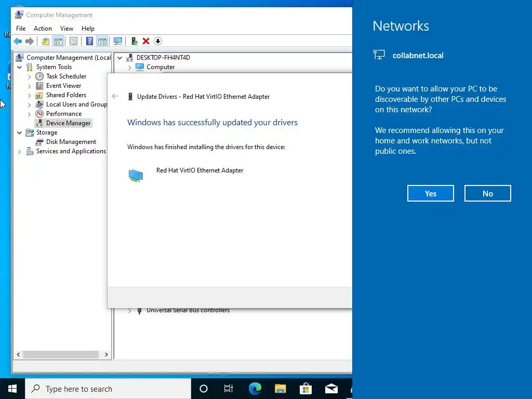This screenshot has width=532, height=399.
Task: Collapse the DESKTOP-FH4NT4D device tree
Action: pyautogui.click(x=120, y=58)
